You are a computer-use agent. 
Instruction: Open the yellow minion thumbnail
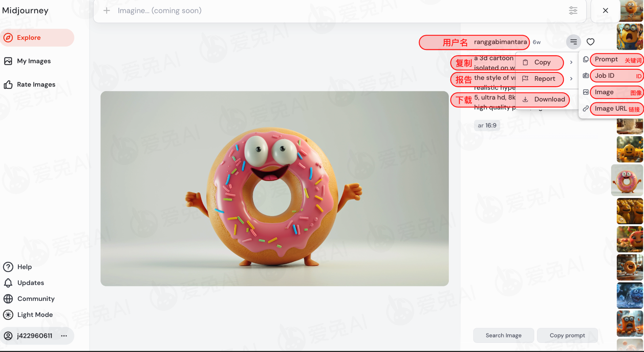(x=630, y=37)
